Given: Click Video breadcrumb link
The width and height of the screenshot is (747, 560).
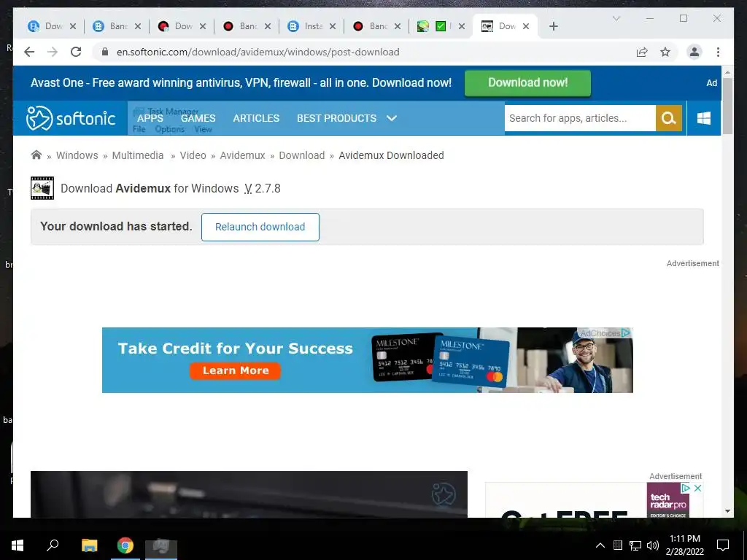Looking at the screenshot, I should [193, 155].
